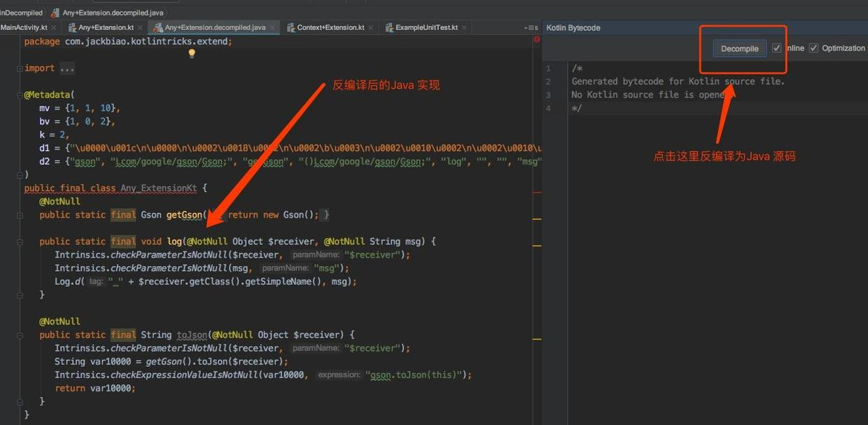Viewport: 868px width, 425px height.
Task: Click 'Generated bytecode for Kotlin source file.' comment
Action: [678, 82]
